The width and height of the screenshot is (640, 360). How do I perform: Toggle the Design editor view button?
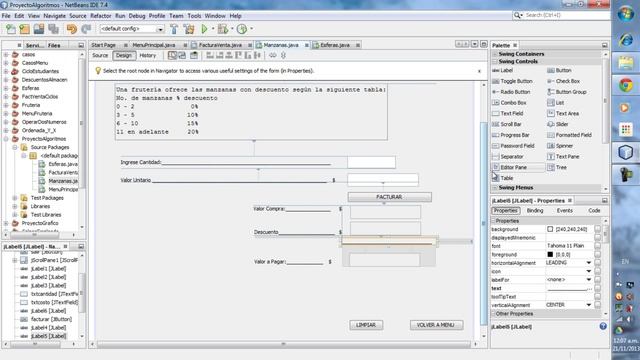pyautogui.click(x=124, y=56)
